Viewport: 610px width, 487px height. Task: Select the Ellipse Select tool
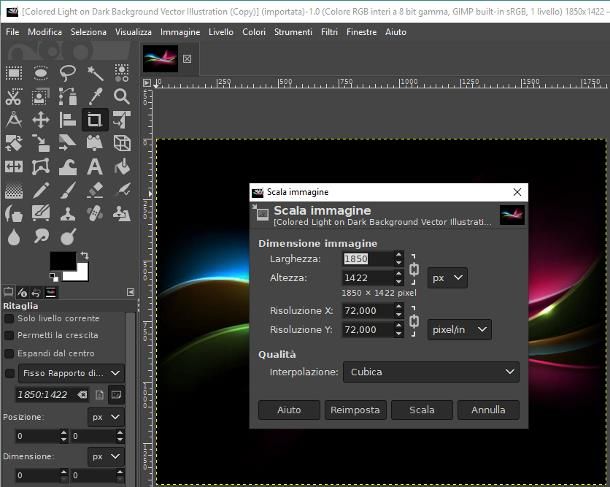coord(41,73)
